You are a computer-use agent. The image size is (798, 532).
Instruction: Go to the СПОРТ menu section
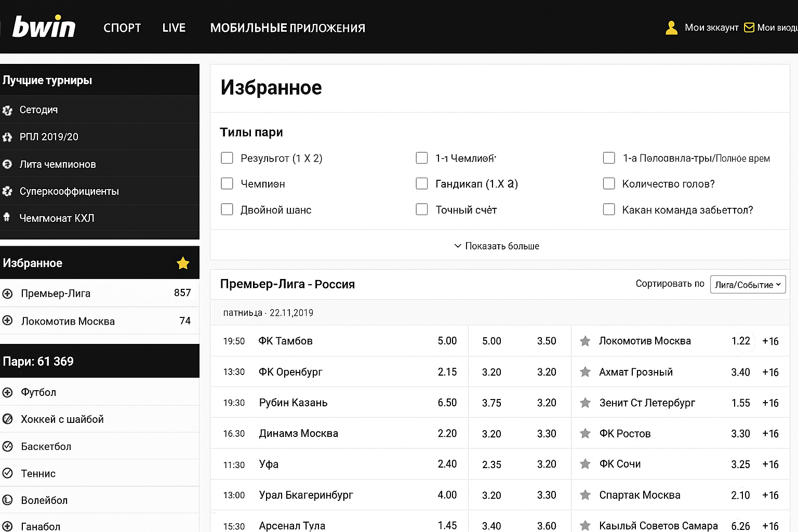(122, 28)
